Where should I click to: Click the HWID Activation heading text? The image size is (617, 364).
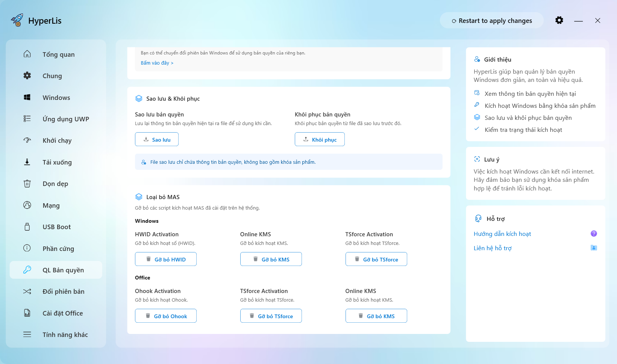157,234
